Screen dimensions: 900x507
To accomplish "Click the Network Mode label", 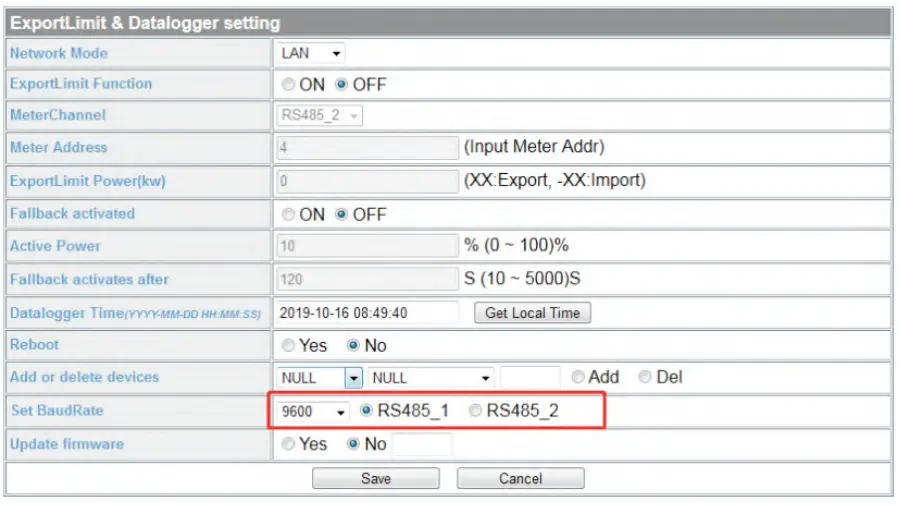I will click(x=59, y=53).
